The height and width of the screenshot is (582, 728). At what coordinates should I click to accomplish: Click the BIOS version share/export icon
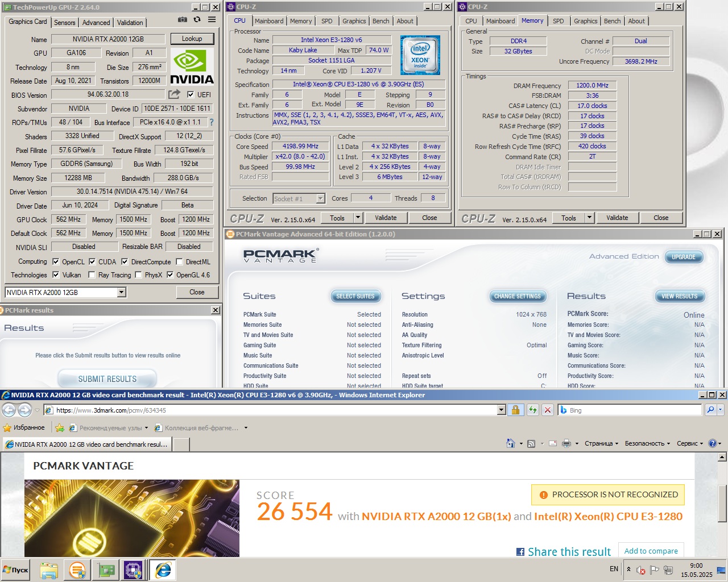(x=174, y=94)
